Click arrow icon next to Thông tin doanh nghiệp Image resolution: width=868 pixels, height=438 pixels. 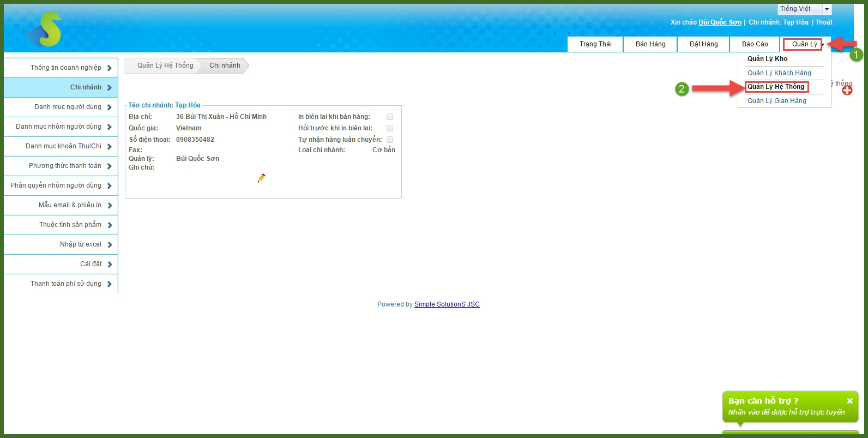[110, 68]
